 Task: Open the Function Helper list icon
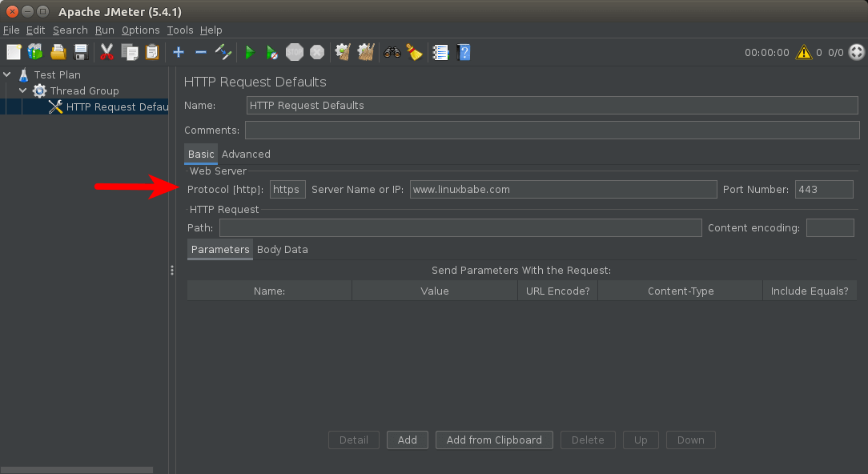tap(440, 53)
